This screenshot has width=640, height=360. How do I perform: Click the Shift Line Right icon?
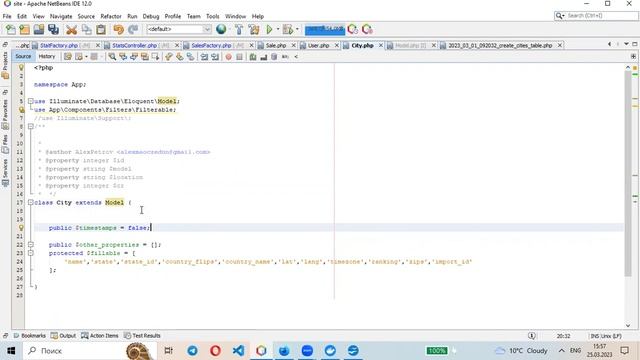pyautogui.click(x=215, y=57)
